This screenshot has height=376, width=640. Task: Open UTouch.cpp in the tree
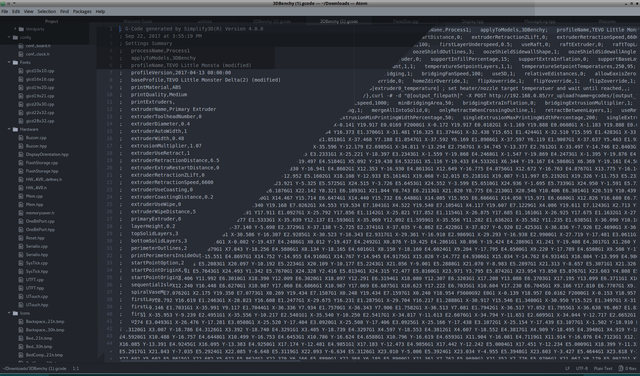[x=36, y=296]
